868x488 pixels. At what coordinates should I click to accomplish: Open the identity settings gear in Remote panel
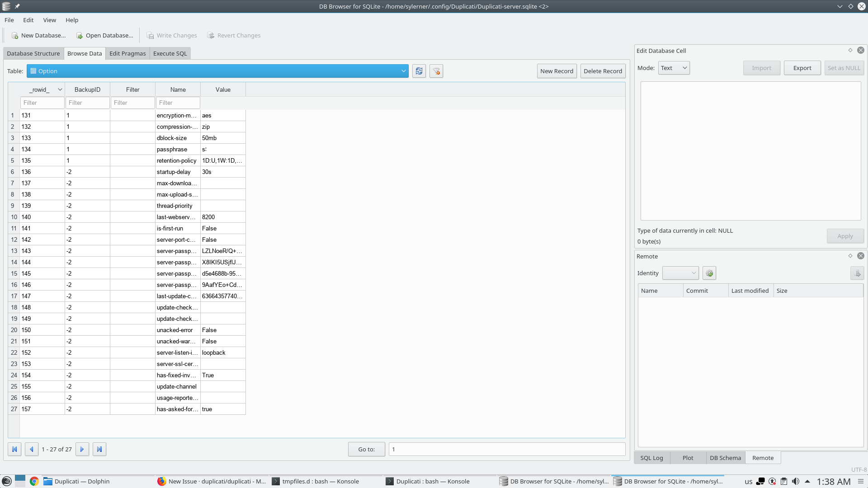pyautogui.click(x=709, y=273)
